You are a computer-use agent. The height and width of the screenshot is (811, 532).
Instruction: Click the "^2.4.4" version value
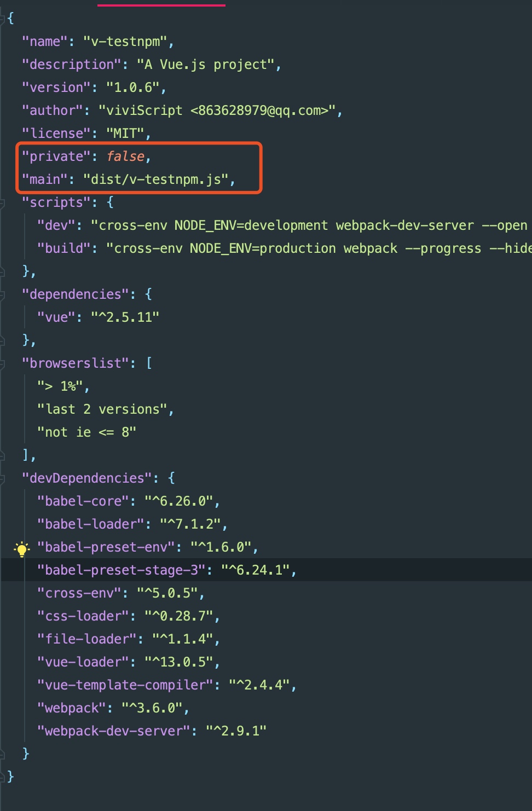coord(259,685)
